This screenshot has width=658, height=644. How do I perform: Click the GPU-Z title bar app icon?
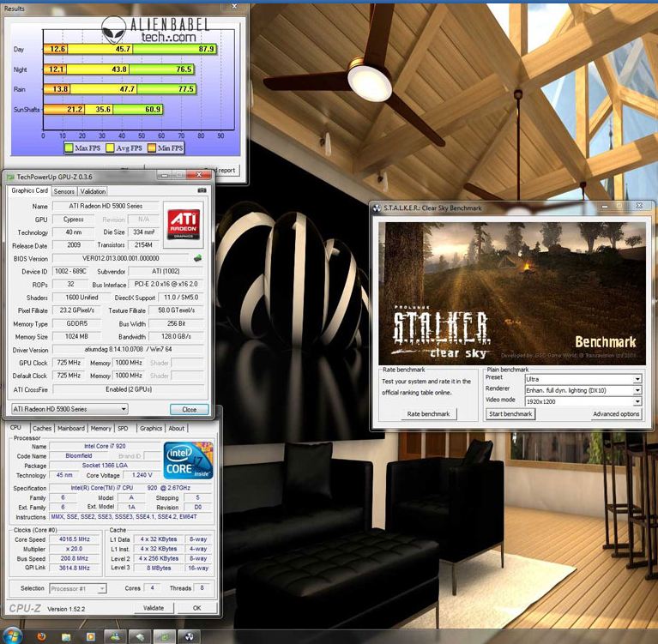point(10,177)
